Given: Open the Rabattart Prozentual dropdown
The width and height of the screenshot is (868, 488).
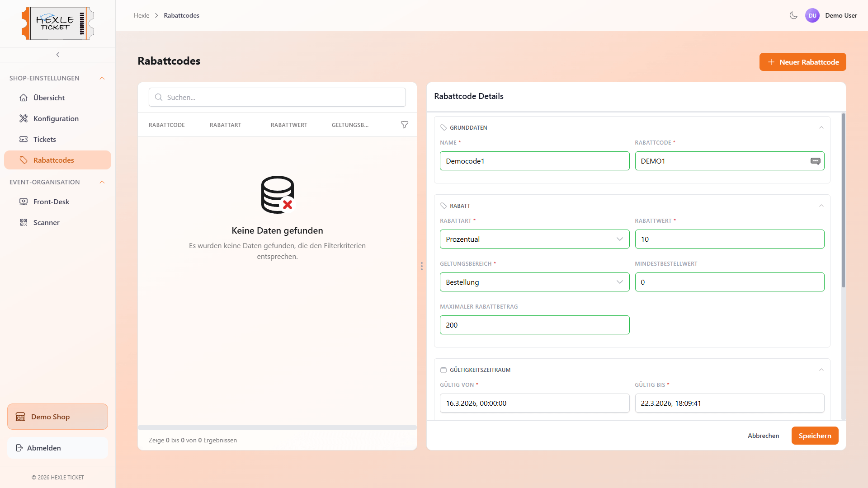Looking at the screenshot, I should 534,239.
